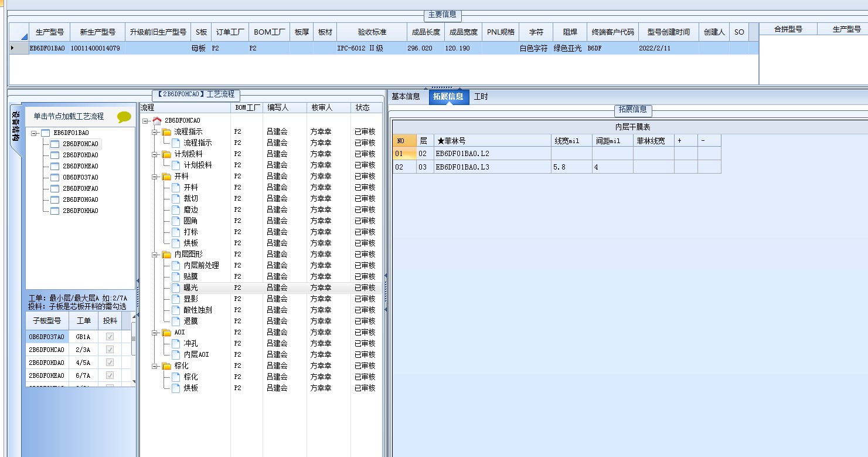The width and height of the screenshot is (868, 457).
Task: Click the yellow speech bubble icon
Action: pos(124,117)
